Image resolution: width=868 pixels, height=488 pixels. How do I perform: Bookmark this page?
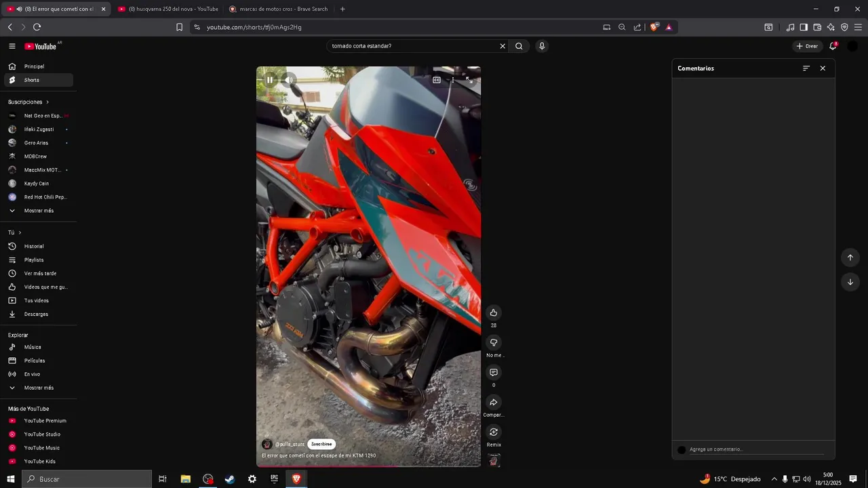179,27
